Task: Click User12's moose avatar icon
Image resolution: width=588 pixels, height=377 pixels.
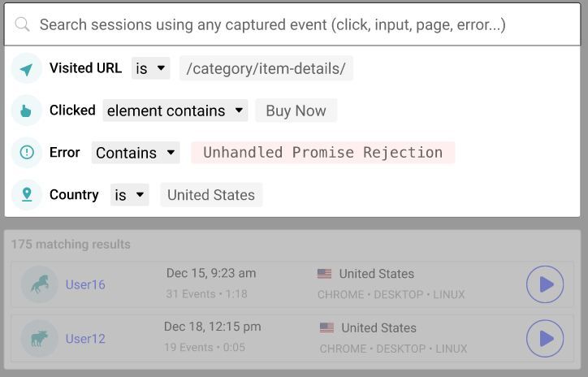Action: 39,338
